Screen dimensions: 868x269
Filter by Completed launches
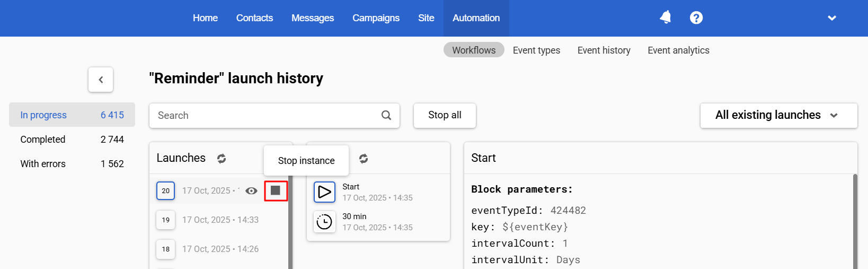[72, 139]
